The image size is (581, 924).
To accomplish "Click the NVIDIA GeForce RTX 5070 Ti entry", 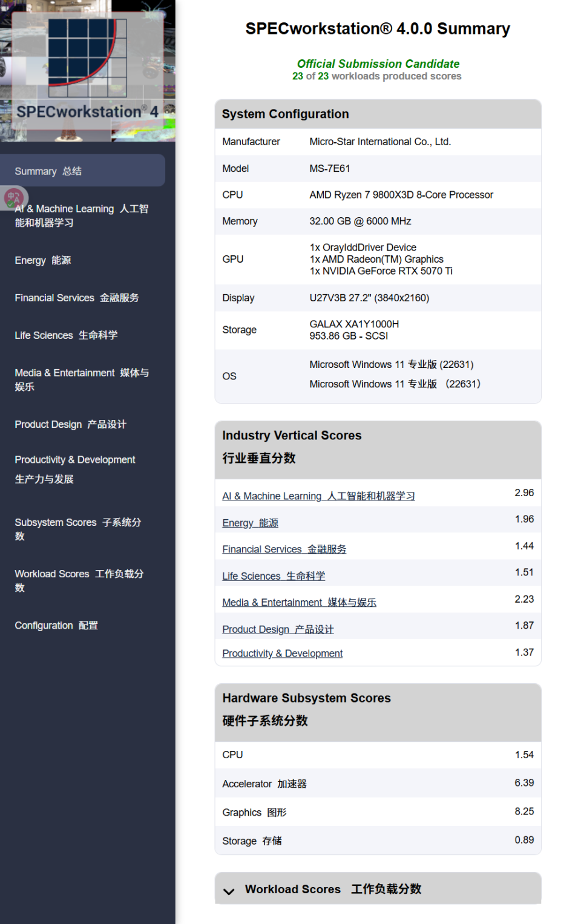I will pyautogui.click(x=381, y=271).
